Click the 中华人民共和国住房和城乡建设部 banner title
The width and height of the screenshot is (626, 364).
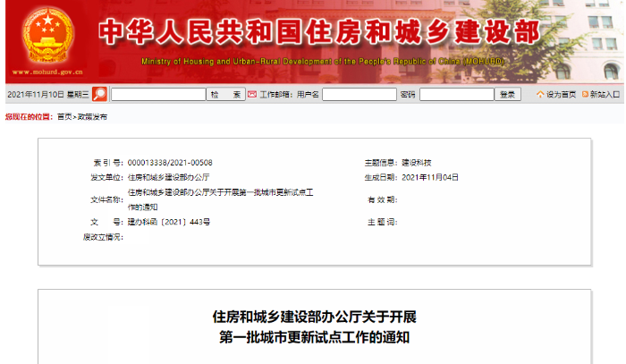click(x=318, y=33)
